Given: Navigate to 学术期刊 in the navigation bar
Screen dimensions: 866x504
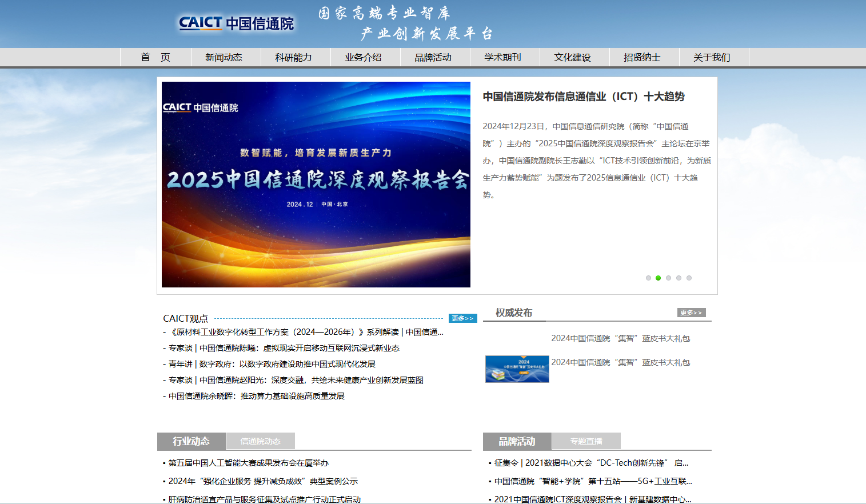Looking at the screenshot, I should pos(505,57).
